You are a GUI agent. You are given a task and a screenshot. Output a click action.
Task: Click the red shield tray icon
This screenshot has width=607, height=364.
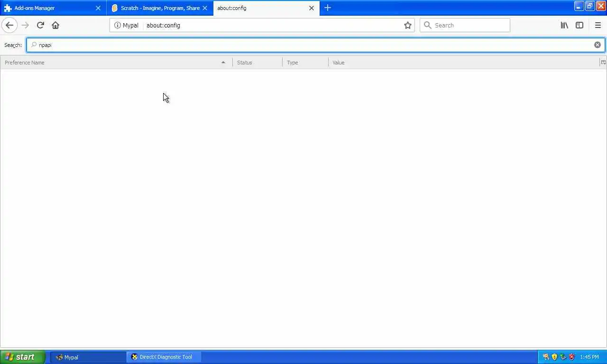pos(572,357)
